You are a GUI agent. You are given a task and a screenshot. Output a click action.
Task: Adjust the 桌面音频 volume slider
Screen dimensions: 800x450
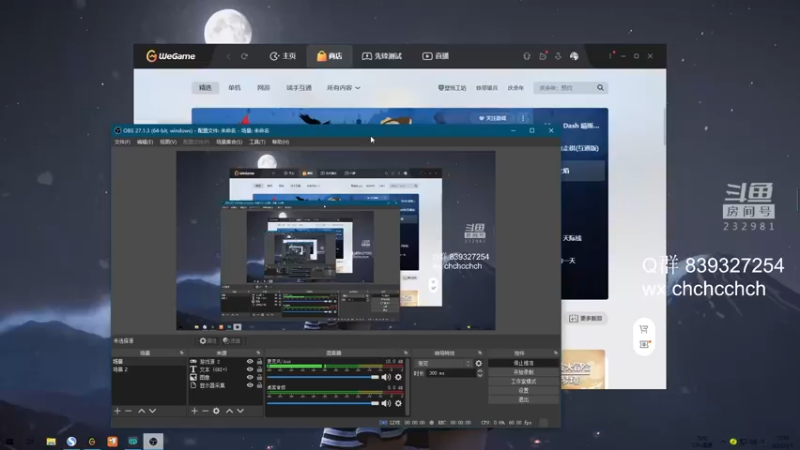coord(323,403)
